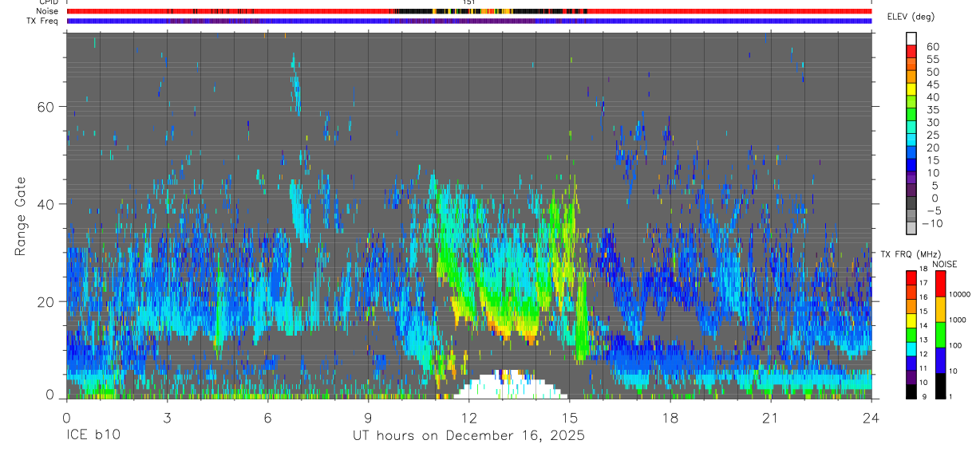Click the 'ELEV (deg)' legend title

(x=910, y=17)
